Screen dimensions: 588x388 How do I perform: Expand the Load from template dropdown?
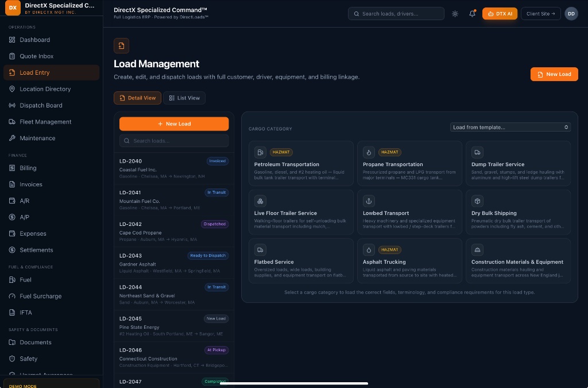[x=510, y=127]
